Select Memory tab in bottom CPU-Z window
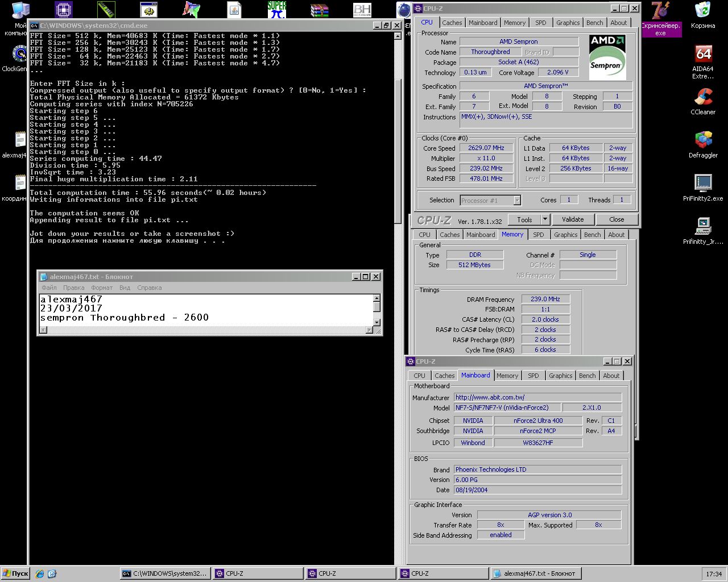This screenshot has width=728, height=582. (x=507, y=376)
